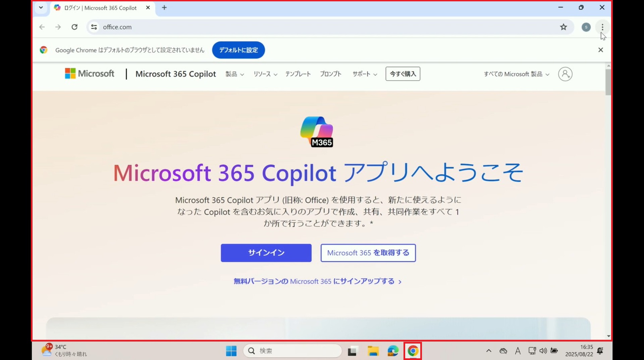This screenshot has height=360, width=644.
Task: Open File Explorer from the taskbar
Action: tap(373, 351)
